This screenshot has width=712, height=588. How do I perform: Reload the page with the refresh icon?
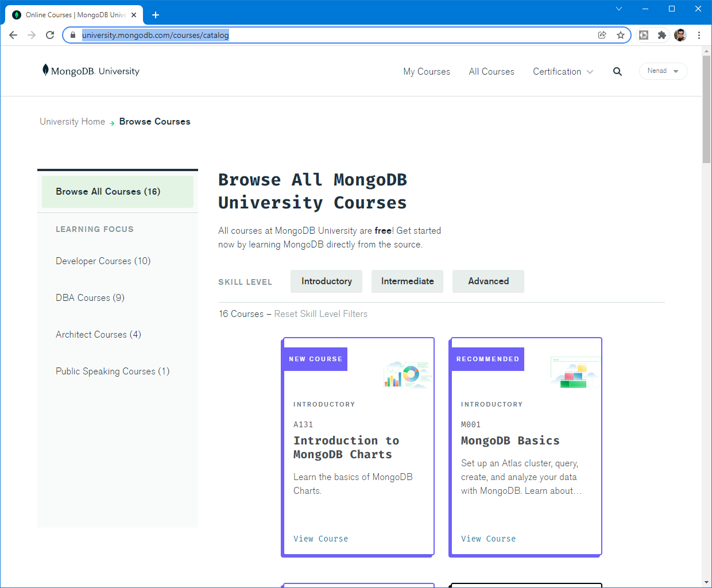click(x=50, y=35)
